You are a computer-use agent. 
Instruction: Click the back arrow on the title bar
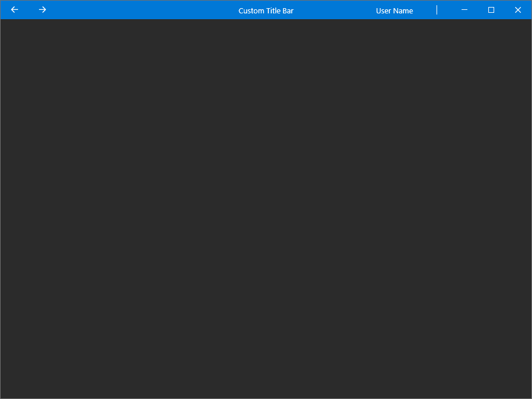click(14, 10)
